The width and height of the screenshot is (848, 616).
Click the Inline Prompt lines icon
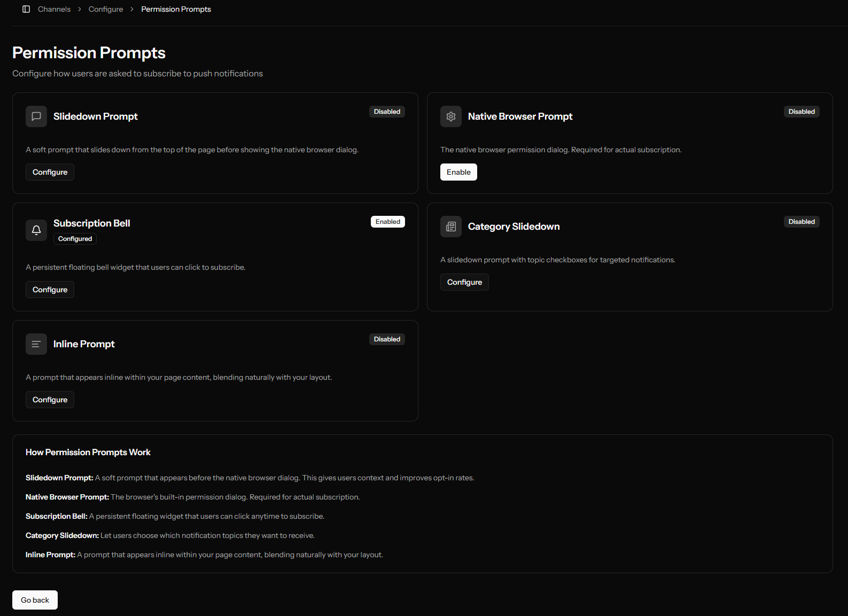point(36,344)
